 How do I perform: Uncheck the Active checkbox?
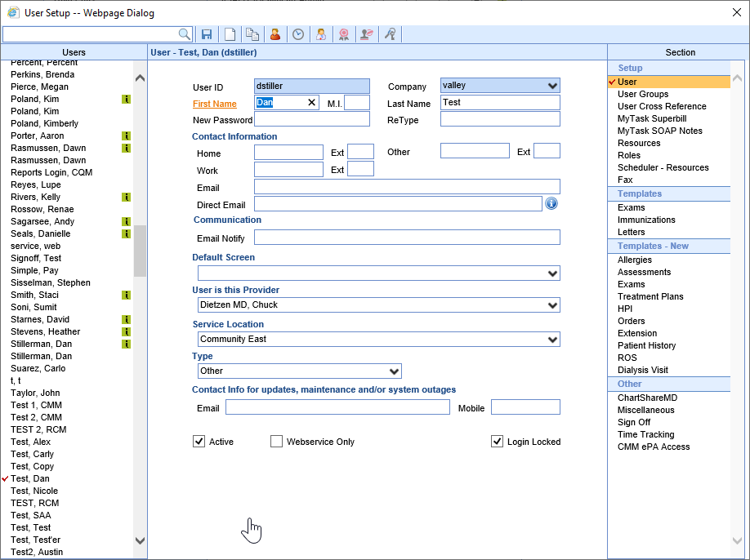(199, 442)
